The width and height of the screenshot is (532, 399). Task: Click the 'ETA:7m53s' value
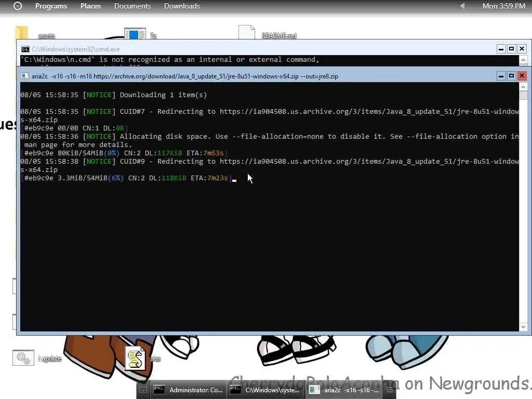(205, 153)
